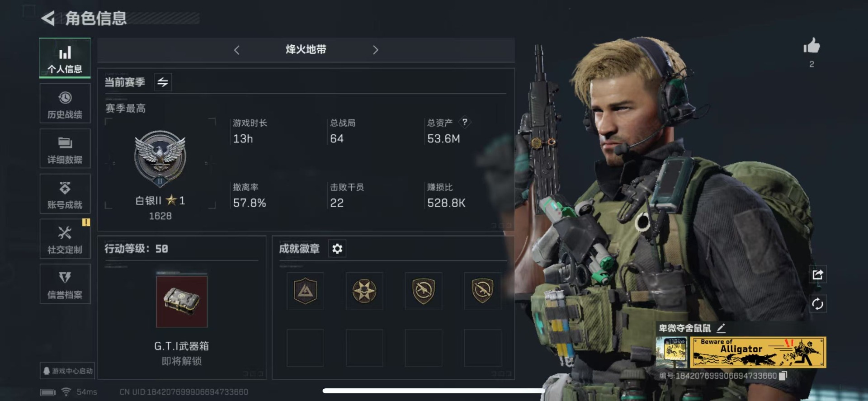Image resolution: width=868 pixels, height=401 pixels.
Task: Open the 信誉档案 sidebar tab
Action: pyautogui.click(x=65, y=284)
